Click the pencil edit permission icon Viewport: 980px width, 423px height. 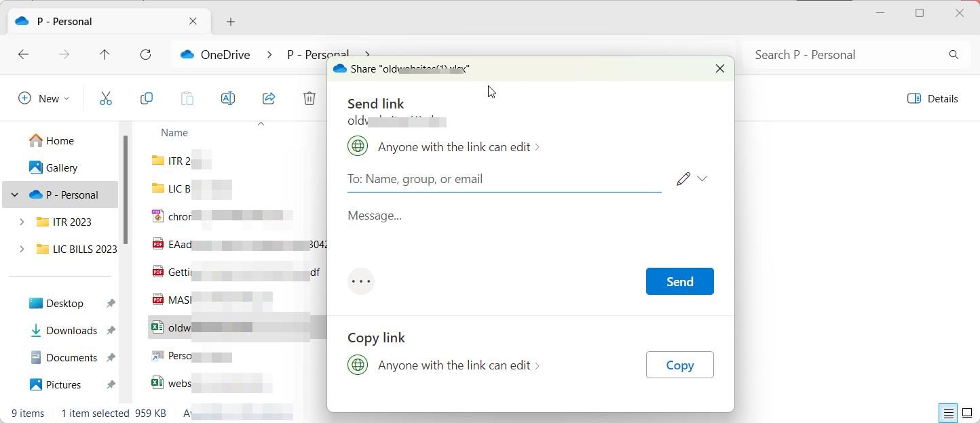pyautogui.click(x=683, y=179)
